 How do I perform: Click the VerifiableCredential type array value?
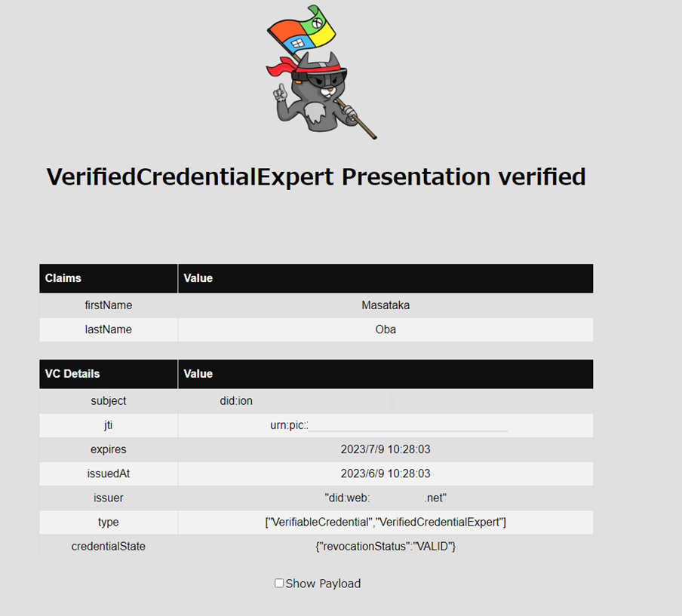coord(386,522)
